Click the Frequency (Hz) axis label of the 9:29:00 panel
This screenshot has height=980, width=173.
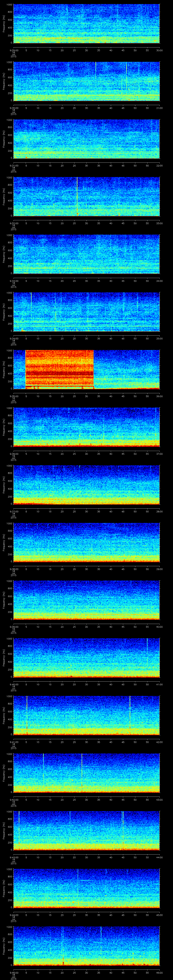point(4,24)
